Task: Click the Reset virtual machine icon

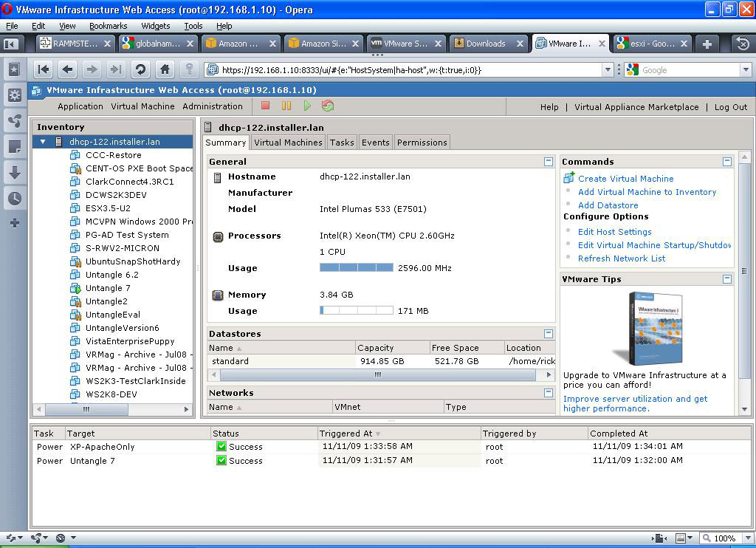Action: point(328,106)
